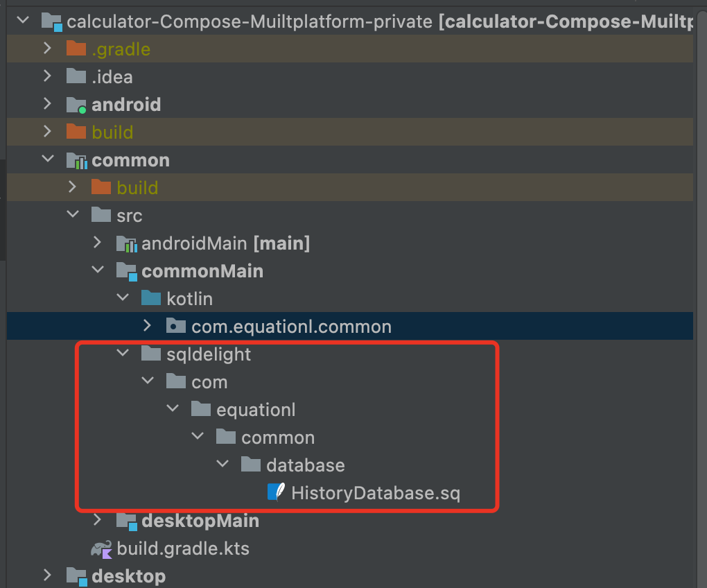Click the kotlin source root folder icon
The height and width of the screenshot is (588, 707).
point(151,298)
